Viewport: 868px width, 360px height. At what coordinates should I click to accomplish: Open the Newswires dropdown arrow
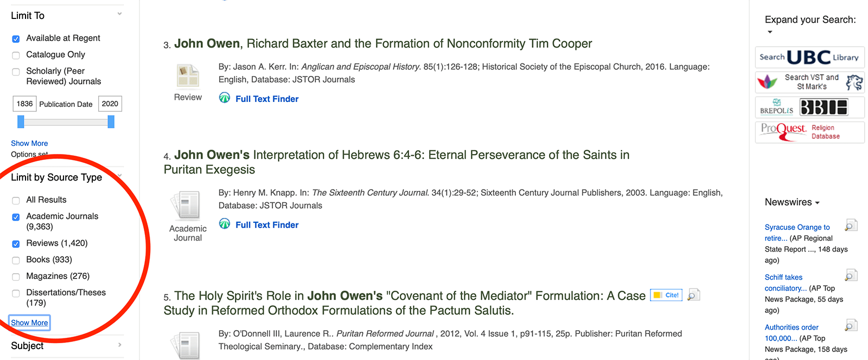[817, 203]
